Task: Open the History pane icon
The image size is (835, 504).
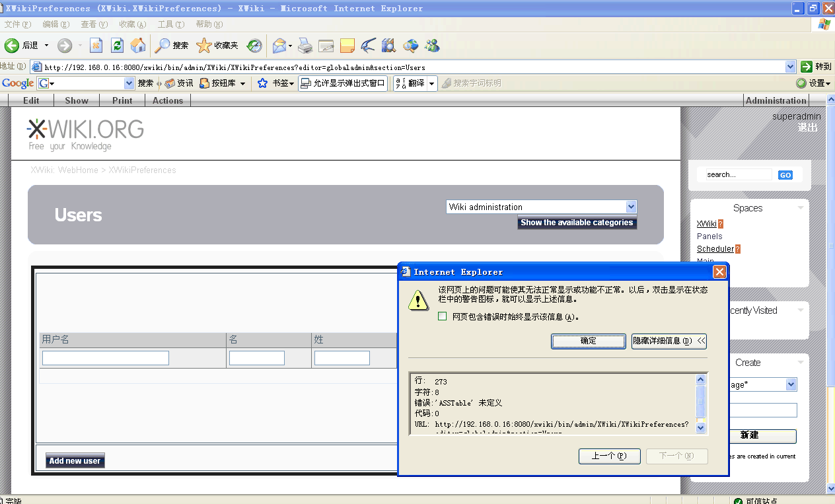Action: pos(254,46)
